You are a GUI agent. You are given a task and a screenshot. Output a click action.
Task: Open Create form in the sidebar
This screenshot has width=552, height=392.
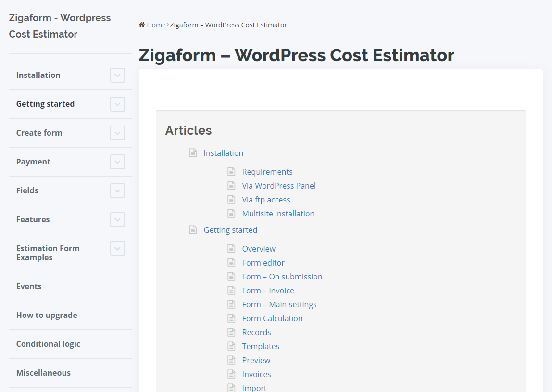tap(39, 133)
